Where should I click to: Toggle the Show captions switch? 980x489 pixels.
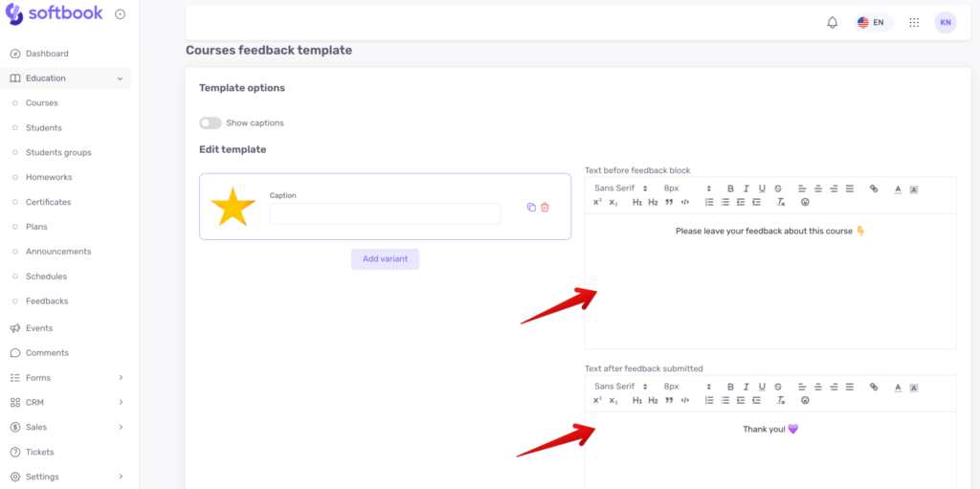click(x=210, y=123)
